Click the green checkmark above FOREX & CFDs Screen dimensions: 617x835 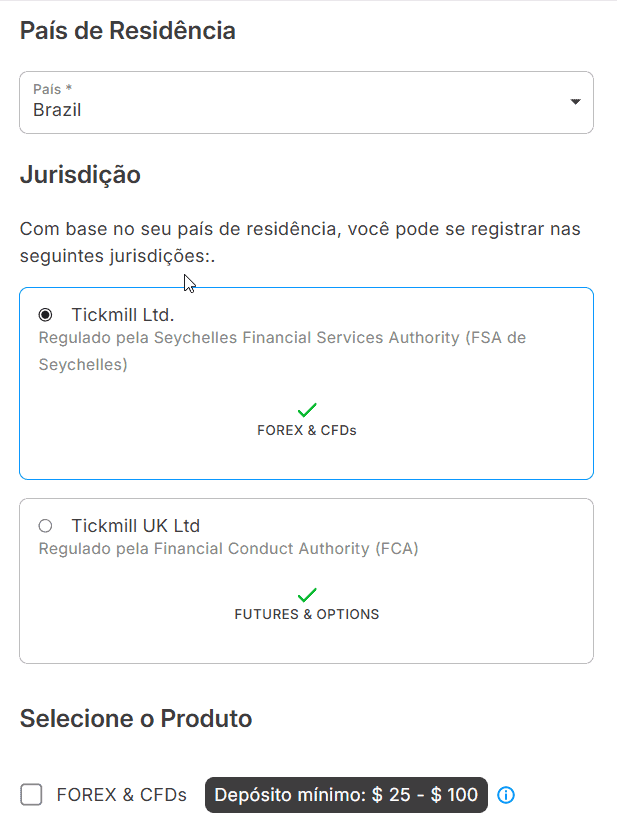[307, 407]
